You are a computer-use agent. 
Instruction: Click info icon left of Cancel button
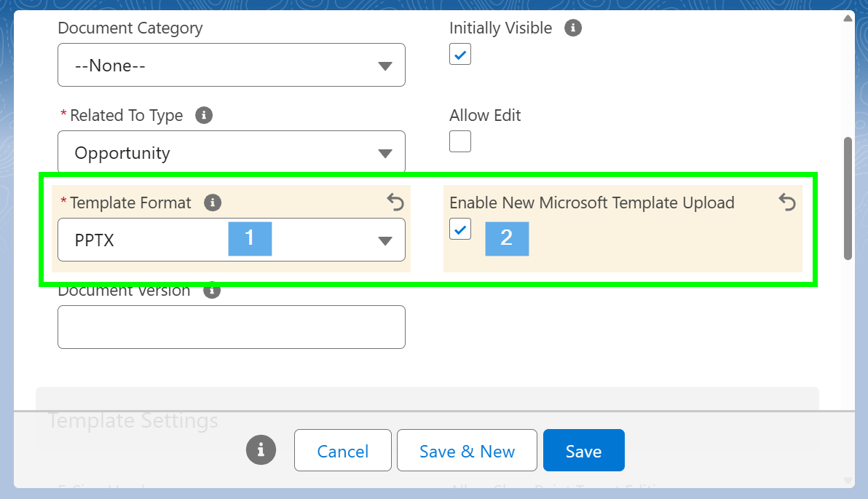pos(261,449)
